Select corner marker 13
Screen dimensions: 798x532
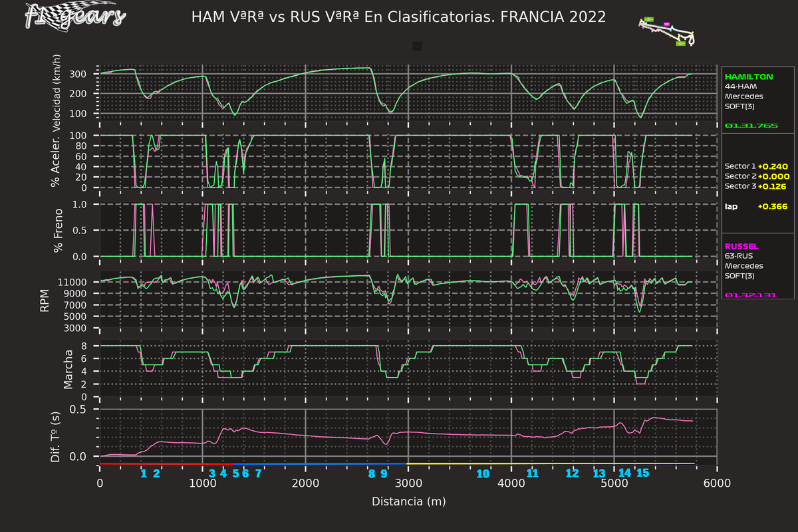599,473
